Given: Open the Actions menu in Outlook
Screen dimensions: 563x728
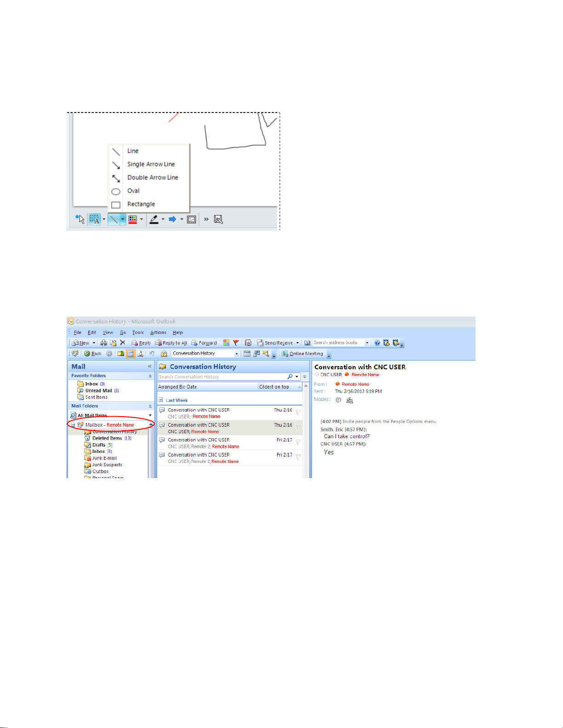Looking at the screenshot, I should click(158, 333).
